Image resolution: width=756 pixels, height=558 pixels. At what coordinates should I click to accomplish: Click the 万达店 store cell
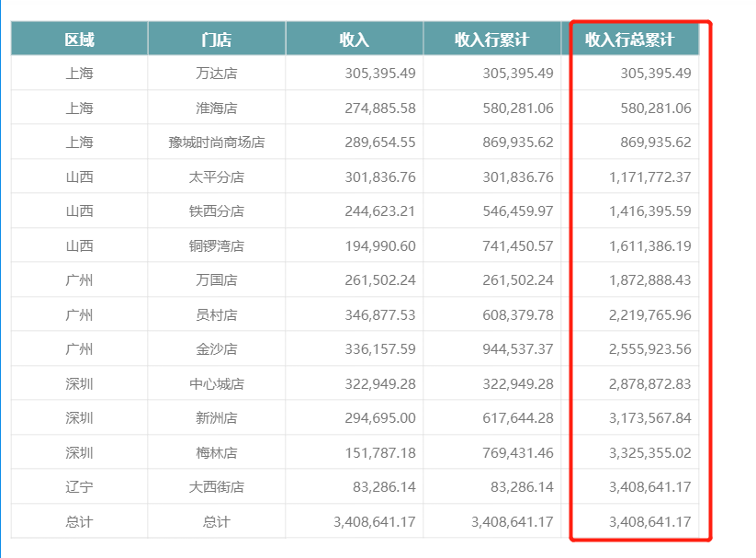coord(217,73)
